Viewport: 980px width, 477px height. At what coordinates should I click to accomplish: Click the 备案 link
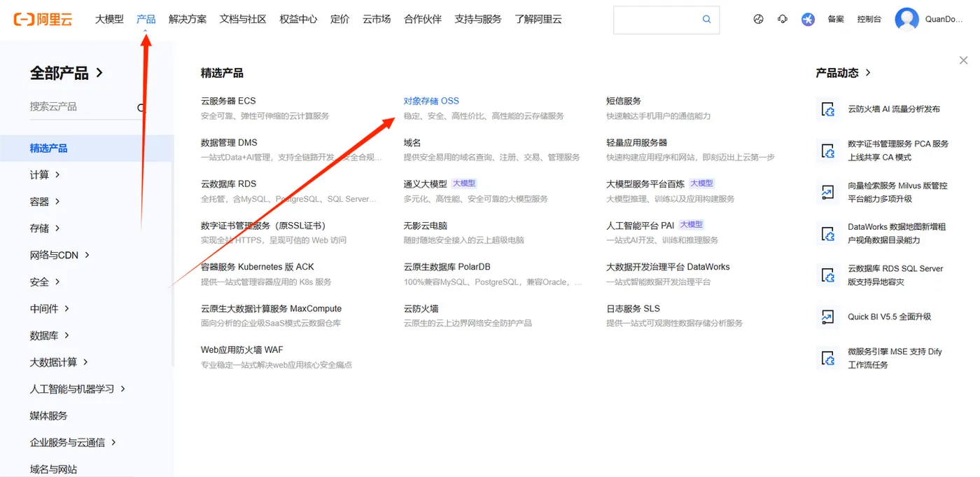click(x=836, y=20)
